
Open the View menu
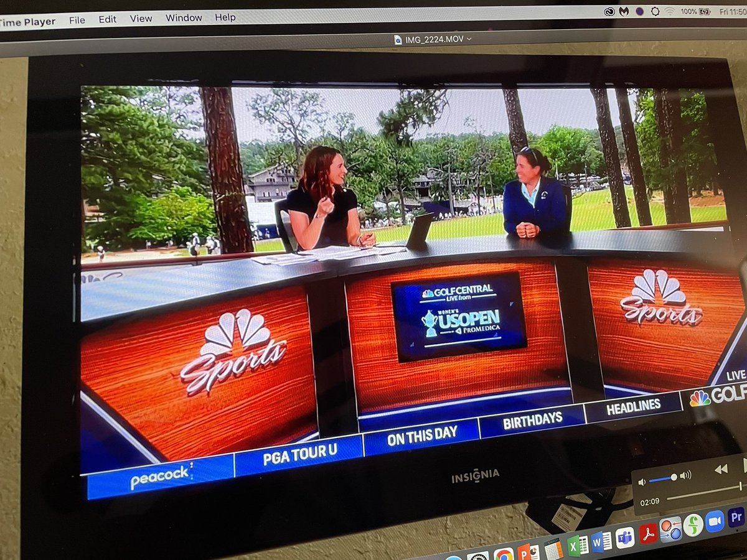[141, 19]
